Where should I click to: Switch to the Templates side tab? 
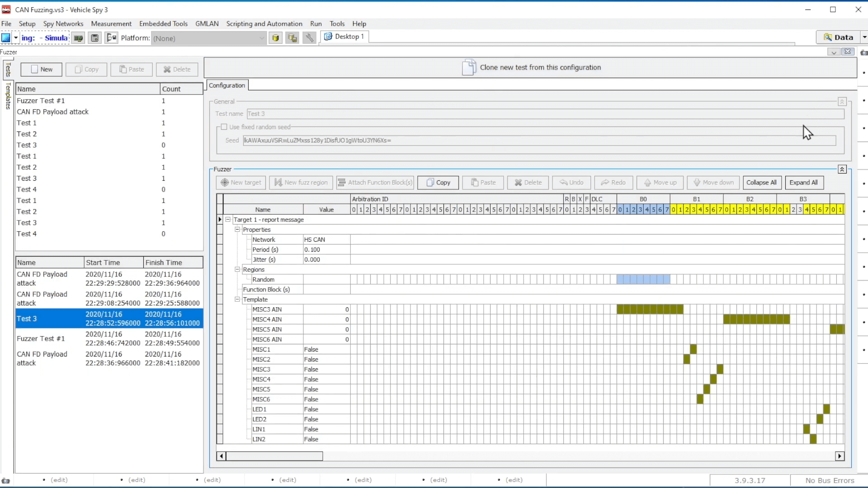(8, 96)
